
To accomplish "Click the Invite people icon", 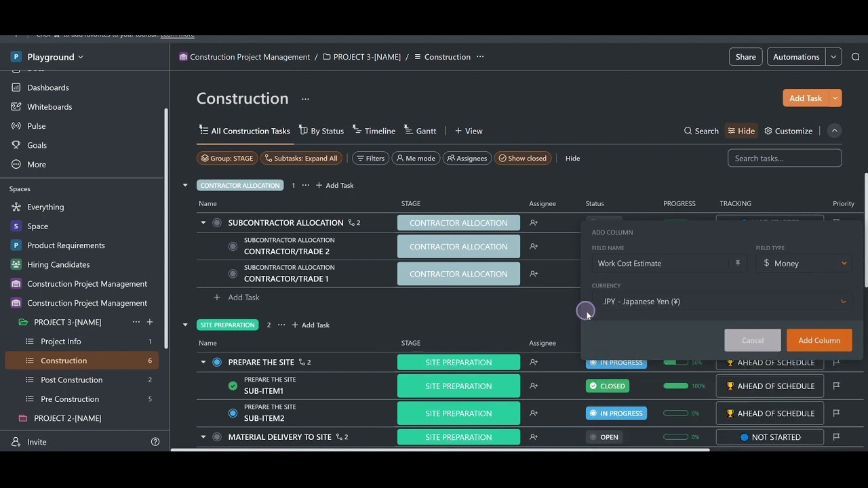I will click(x=16, y=442).
